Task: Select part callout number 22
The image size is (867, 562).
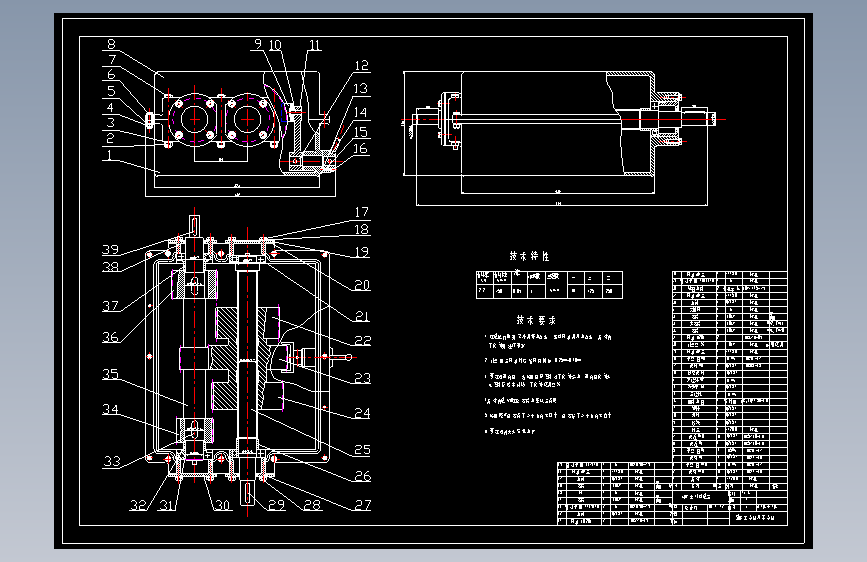Action: click(363, 340)
